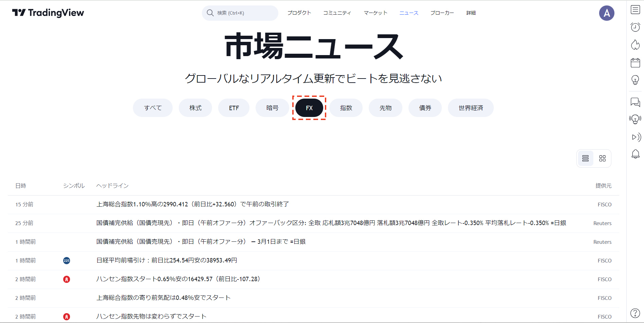
Task: Click the 15 分前 timestamp
Action: tap(24, 205)
